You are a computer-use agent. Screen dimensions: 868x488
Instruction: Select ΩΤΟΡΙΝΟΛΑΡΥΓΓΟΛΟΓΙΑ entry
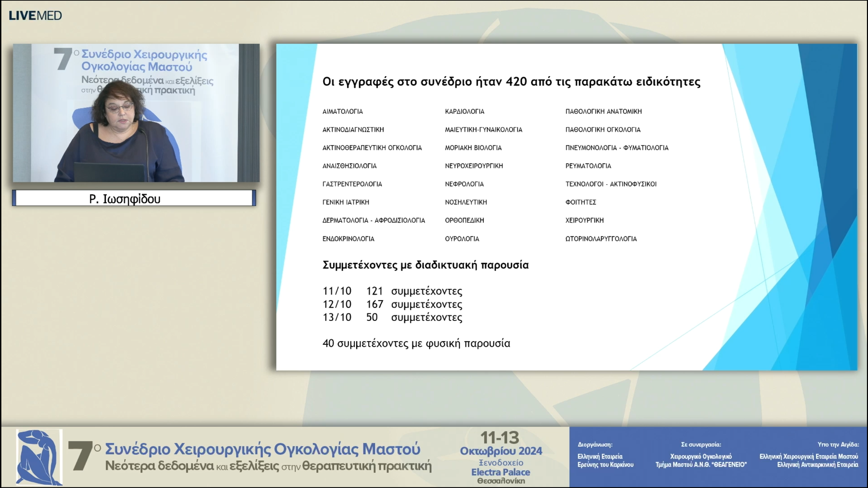point(601,239)
